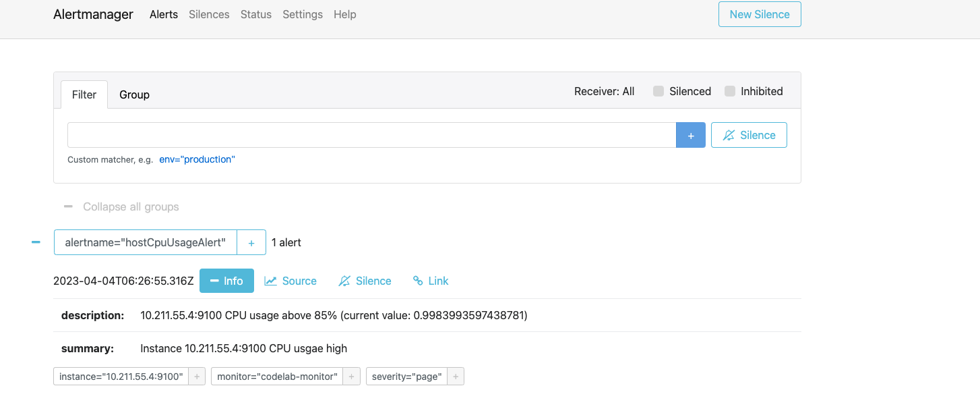The image size is (980, 415).
Task: Click the plus icon beside alertname group label
Action: pos(251,243)
